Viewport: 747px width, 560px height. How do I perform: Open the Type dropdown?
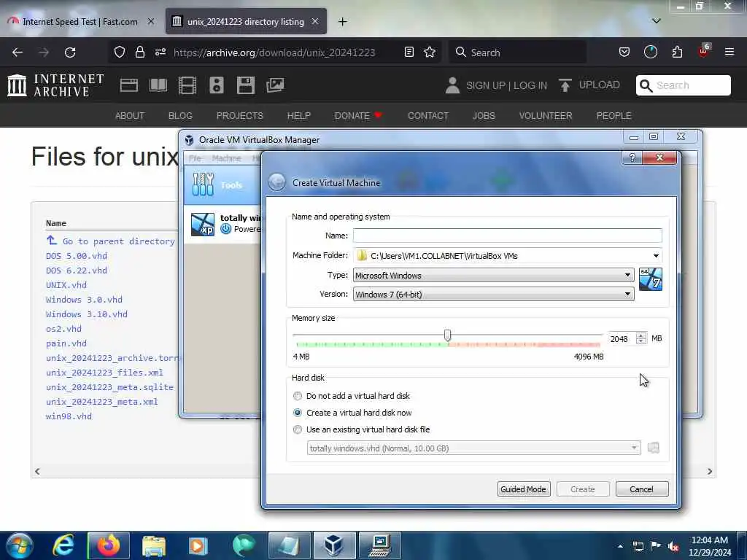coord(494,275)
